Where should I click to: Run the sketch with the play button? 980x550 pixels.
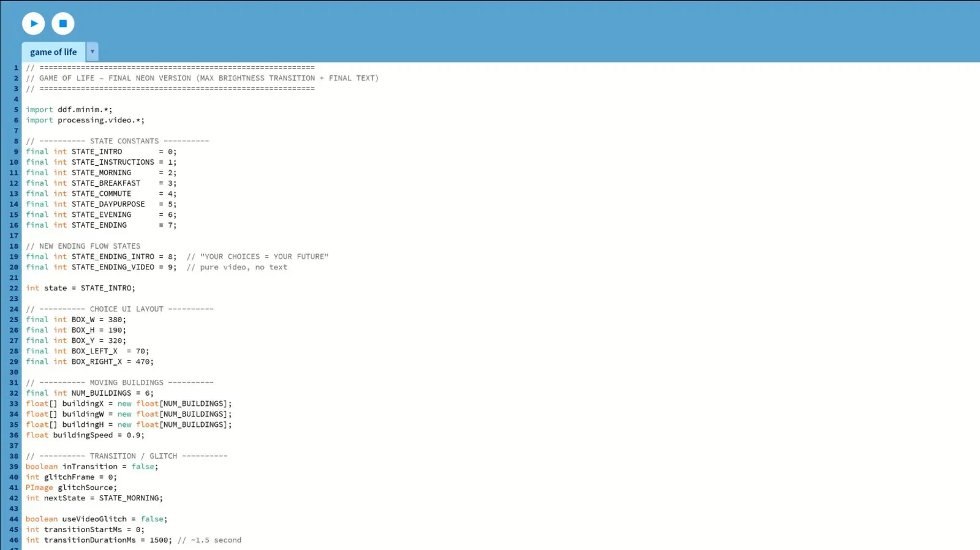click(x=34, y=23)
